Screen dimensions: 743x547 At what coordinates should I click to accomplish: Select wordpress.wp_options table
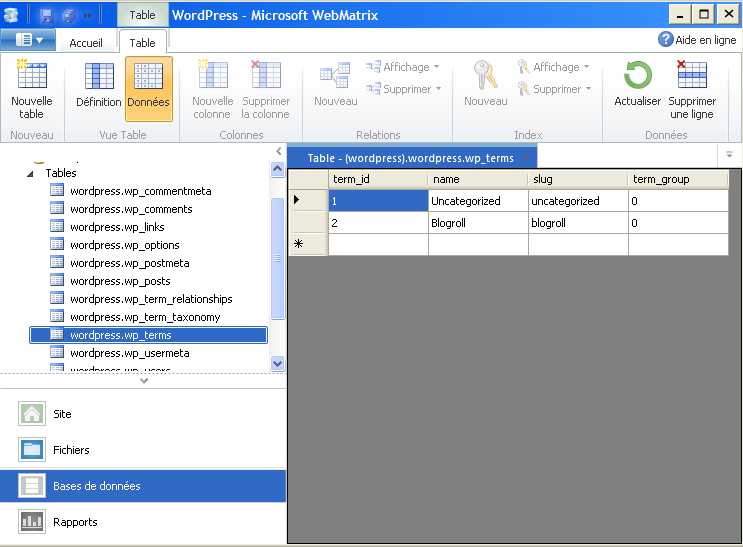[124, 245]
